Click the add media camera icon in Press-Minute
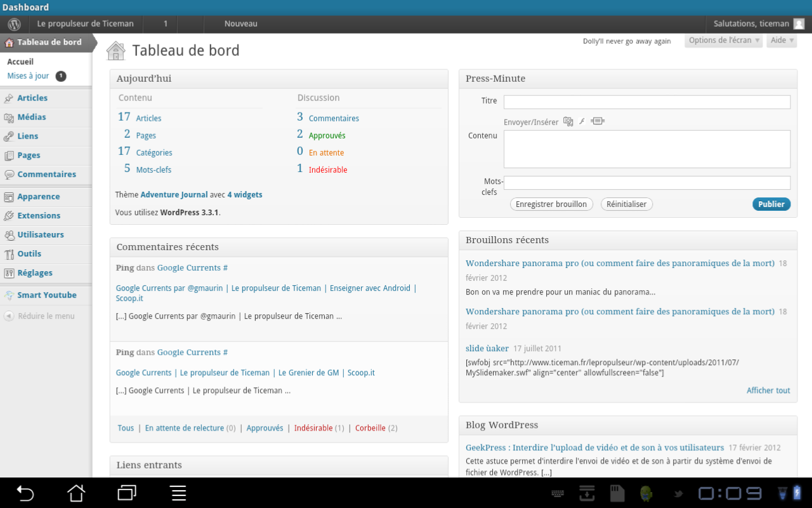 (x=568, y=121)
